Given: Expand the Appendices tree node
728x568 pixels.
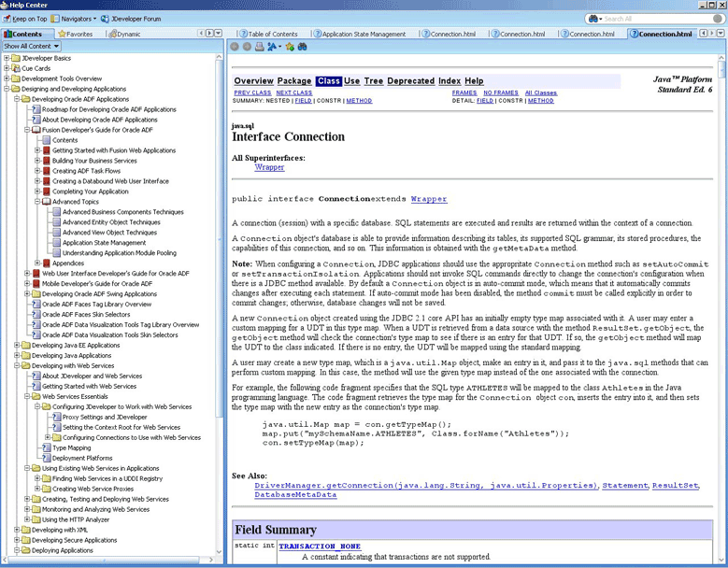Looking at the screenshot, I should pyautogui.click(x=37, y=263).
